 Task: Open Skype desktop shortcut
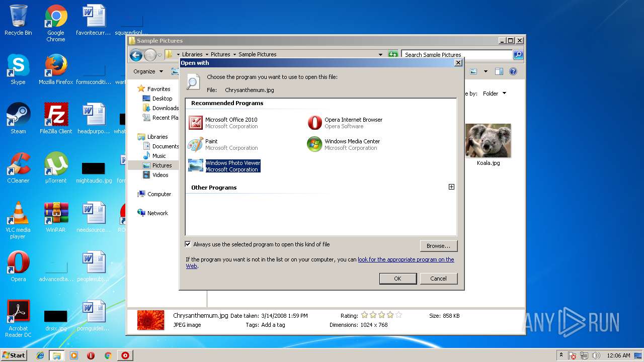(x=18, y=69)
